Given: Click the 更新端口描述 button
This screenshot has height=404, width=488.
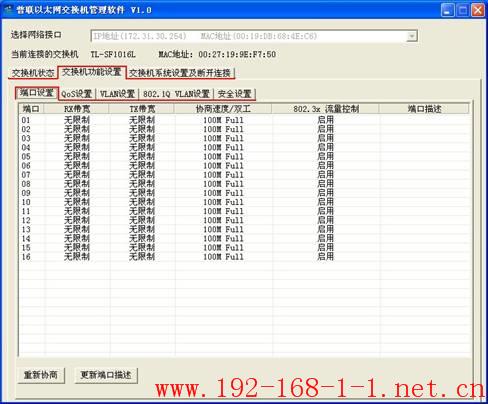Looking at the screenshot, I should (106, 375).
